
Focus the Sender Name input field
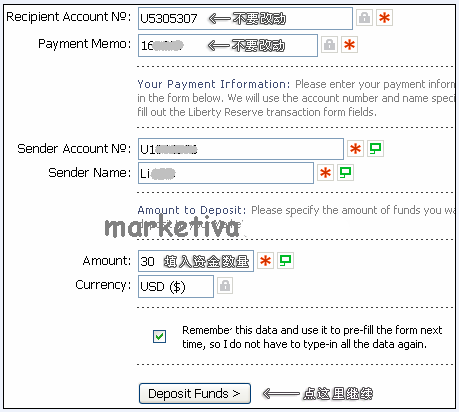[226, 173]
